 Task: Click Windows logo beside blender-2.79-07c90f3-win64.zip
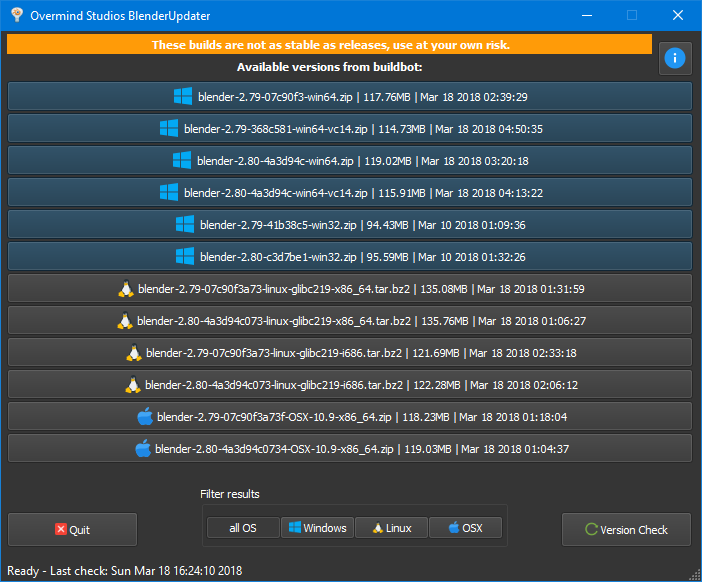[183, 96]
